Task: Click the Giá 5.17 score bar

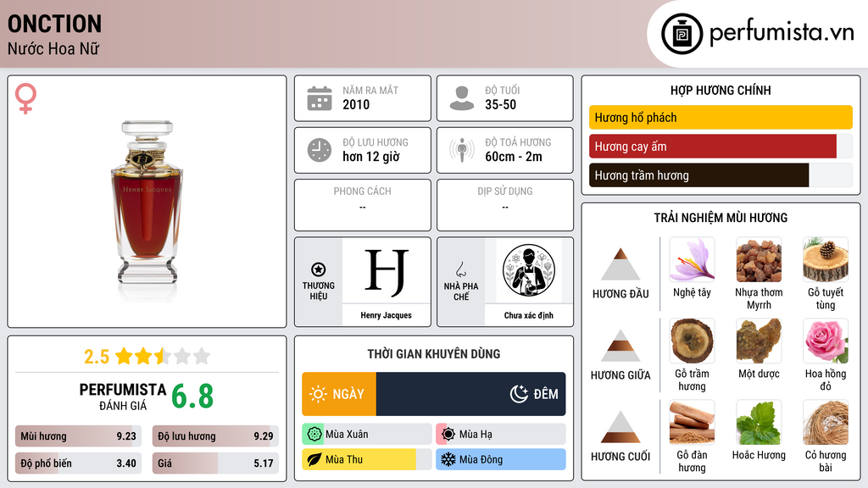Action: tap(215, 463)
